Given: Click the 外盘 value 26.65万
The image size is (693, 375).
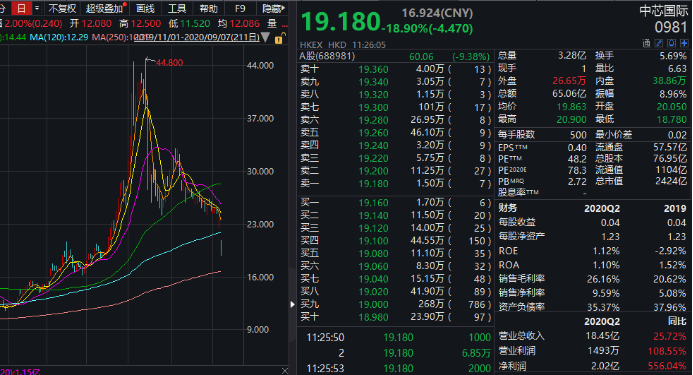Looking at the screenshot, I should [x=569, y=81].
